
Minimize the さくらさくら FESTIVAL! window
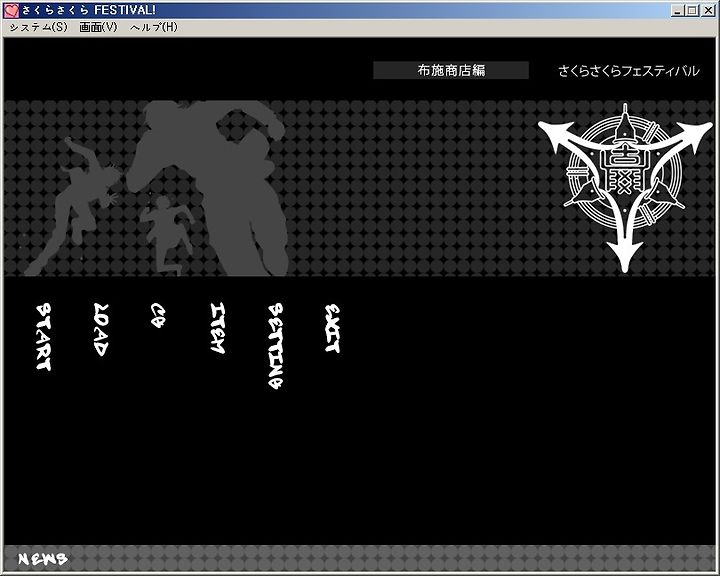tap(678, 10)
